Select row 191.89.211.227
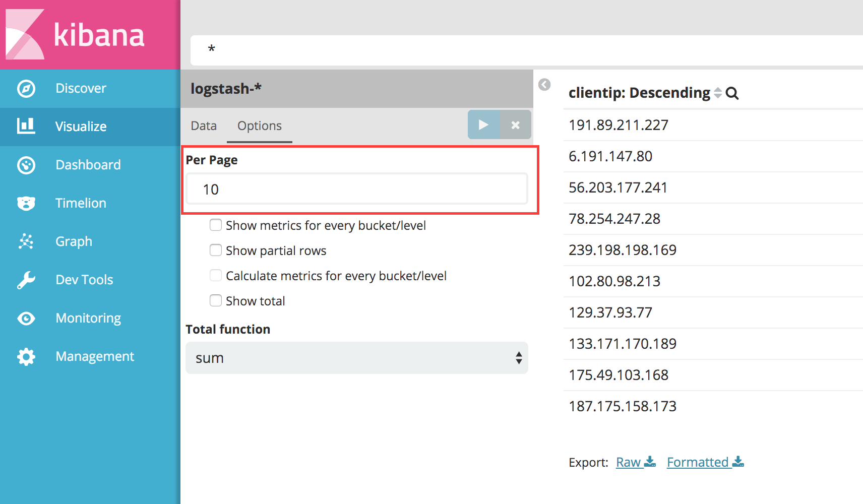863x504 pixels. coord(713,125)
